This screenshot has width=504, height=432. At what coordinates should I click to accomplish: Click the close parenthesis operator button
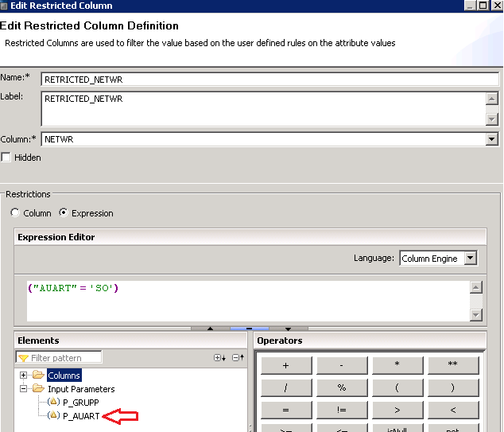click(x=453, y=388)
